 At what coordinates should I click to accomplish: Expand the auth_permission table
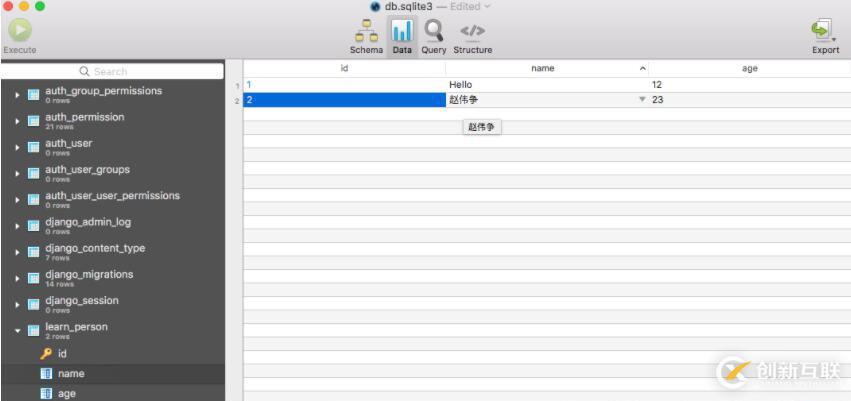tap(17, 121)
